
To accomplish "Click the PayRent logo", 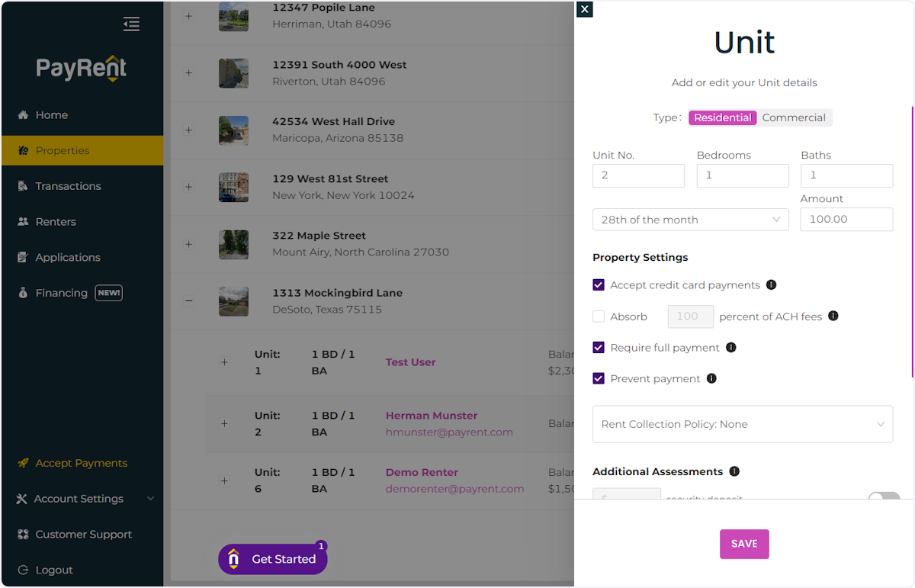I will [82, 69].
